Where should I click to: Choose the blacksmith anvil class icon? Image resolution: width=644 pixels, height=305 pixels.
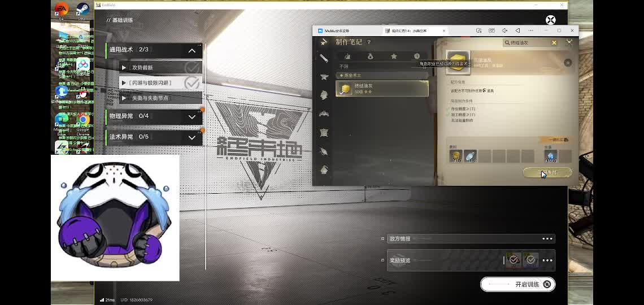click(324, 77)
